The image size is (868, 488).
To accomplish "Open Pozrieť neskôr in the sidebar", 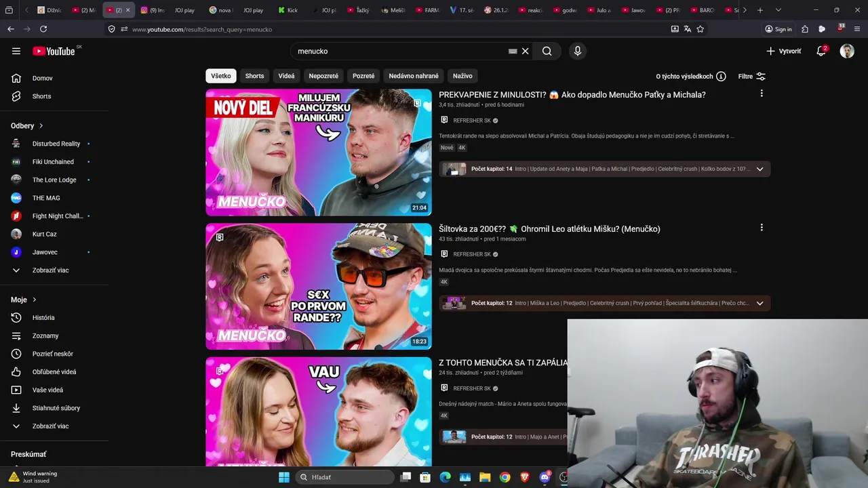I will click(54, 354).
